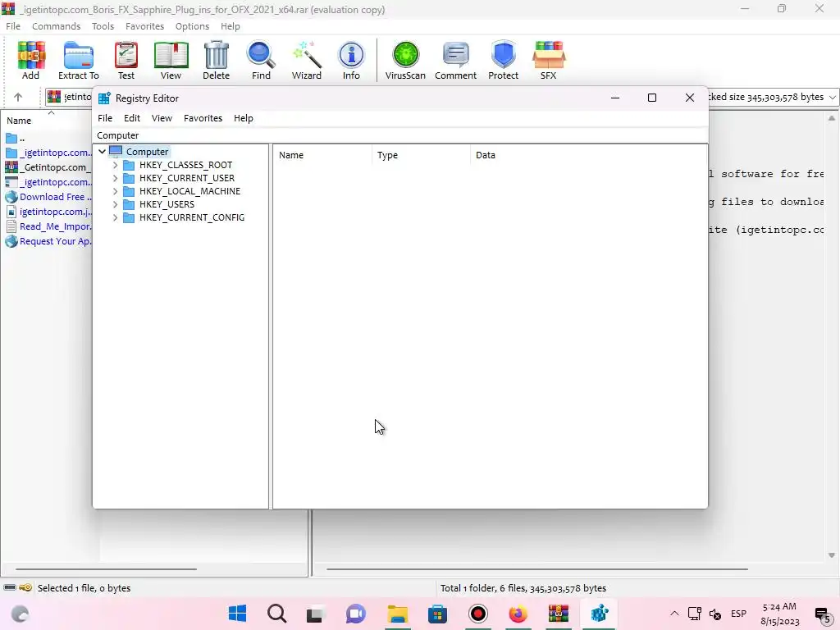
Task: Select HKEY_CURRENT_USER folder
Action: [x=186, y=178]
